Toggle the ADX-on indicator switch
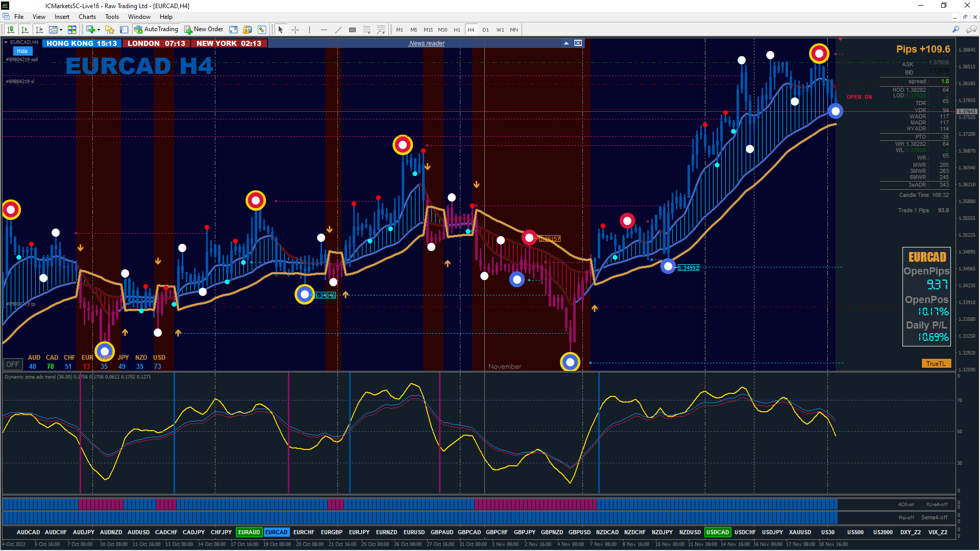980x551 pixels. tap(906, 505)
